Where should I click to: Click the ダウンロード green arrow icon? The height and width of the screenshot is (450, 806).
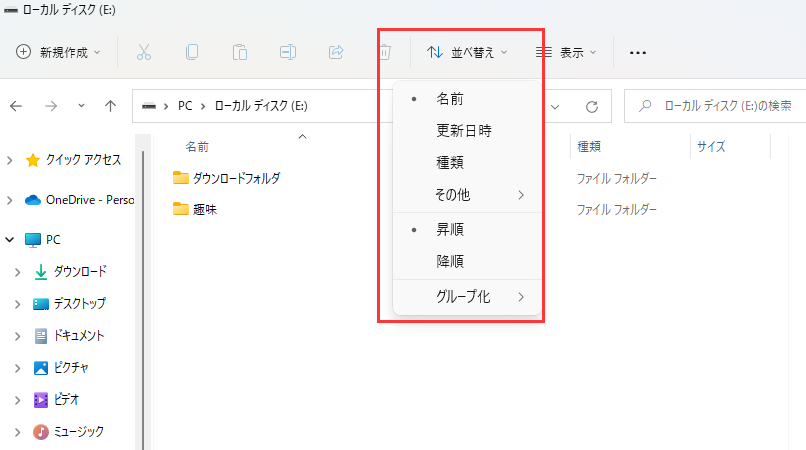pos(41,272)
